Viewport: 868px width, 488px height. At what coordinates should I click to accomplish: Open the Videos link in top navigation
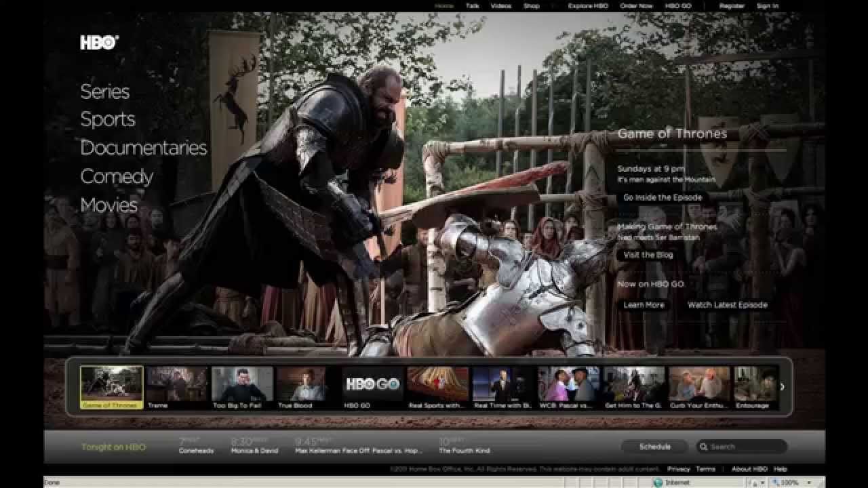tap(501, 6)
